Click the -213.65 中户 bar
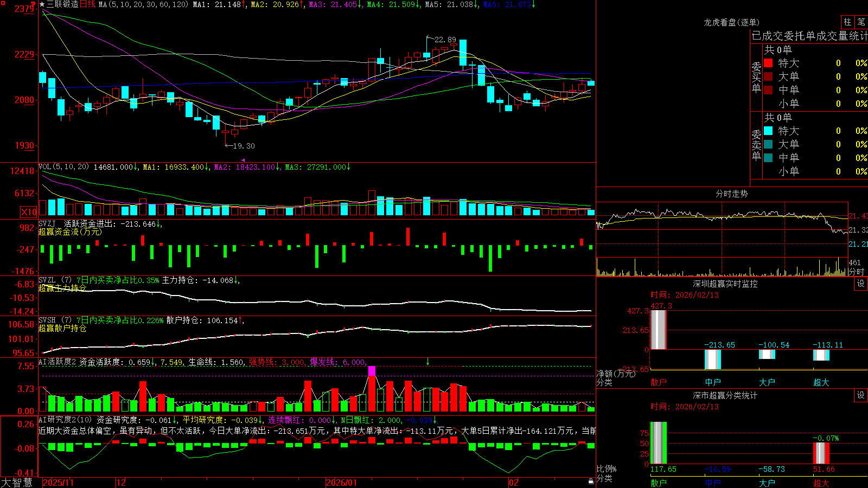The height and width of the screenshot is (488, 868). click(x=713, y=359)
